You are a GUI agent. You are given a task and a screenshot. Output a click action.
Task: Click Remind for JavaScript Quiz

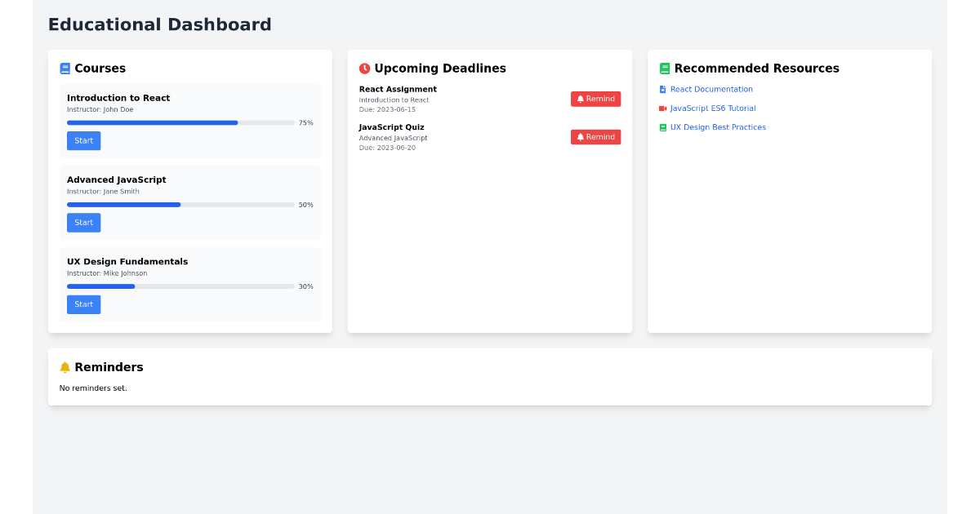click(x=595, y=136)
